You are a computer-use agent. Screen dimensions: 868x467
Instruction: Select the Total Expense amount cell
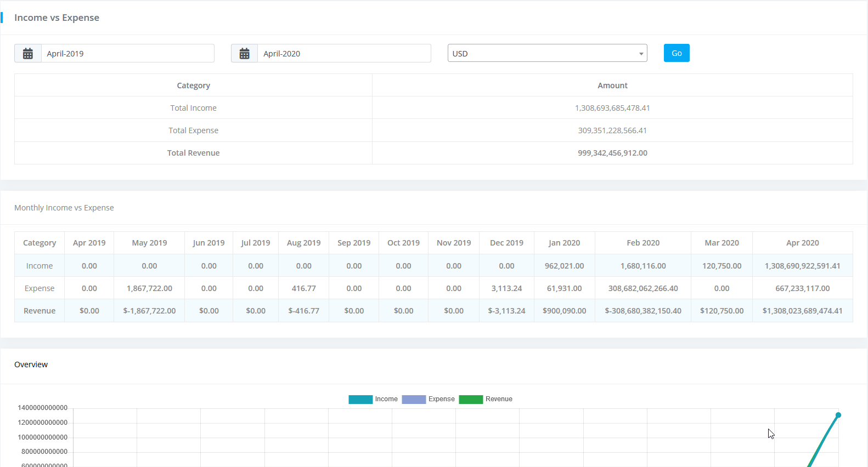[612, 130]
